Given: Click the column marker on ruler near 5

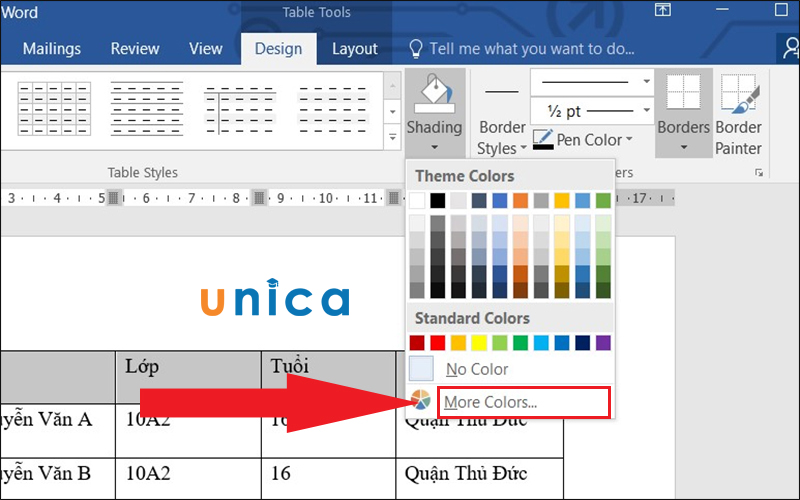Looking at the screenshot, I should 114,197.
